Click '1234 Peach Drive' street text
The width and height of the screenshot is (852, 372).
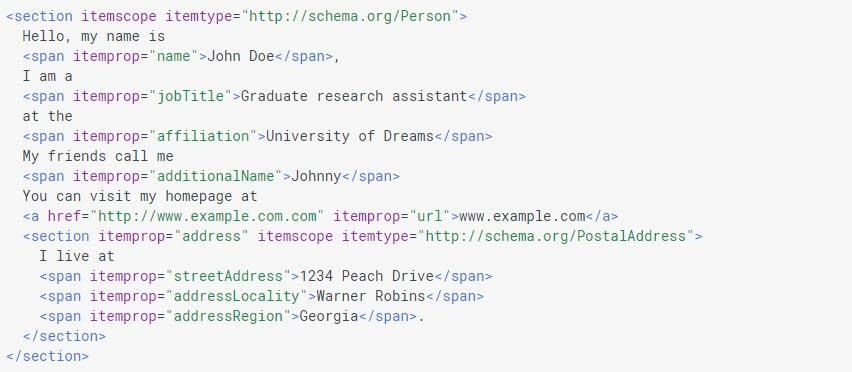click(x=367, y=276)
